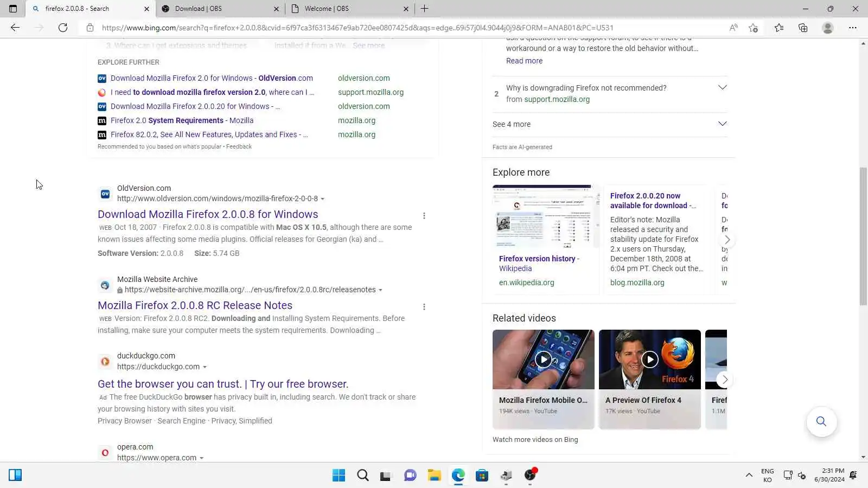Switch to the Welcome | OBS tab
The height and width of the screenshot is (488, 868).
(x=349, y=9)
